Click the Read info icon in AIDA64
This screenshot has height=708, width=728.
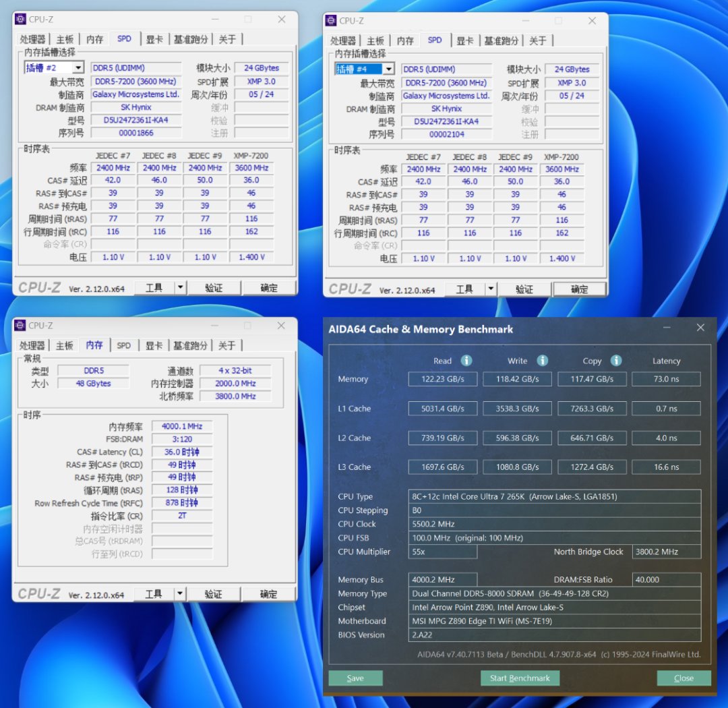(466, 361)
